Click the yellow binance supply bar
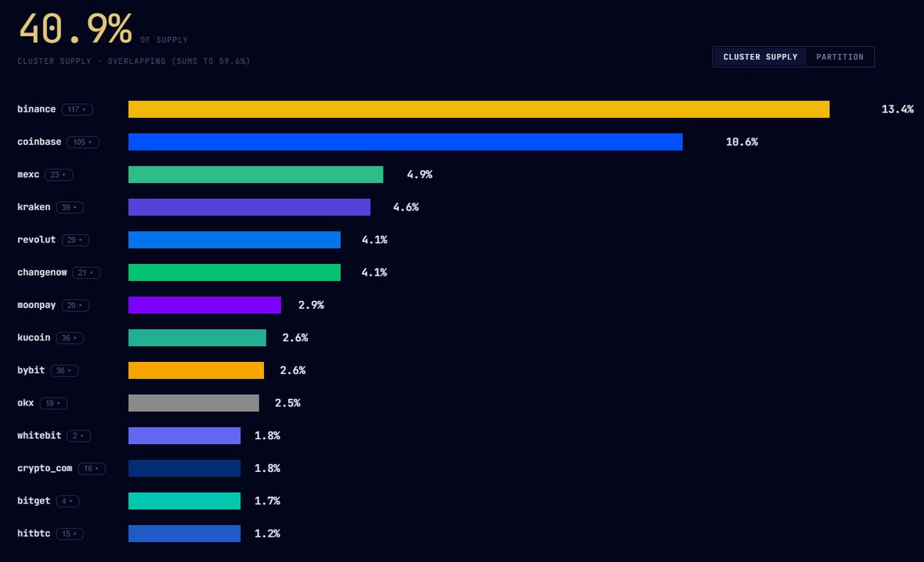 click(x=479, y=109)
